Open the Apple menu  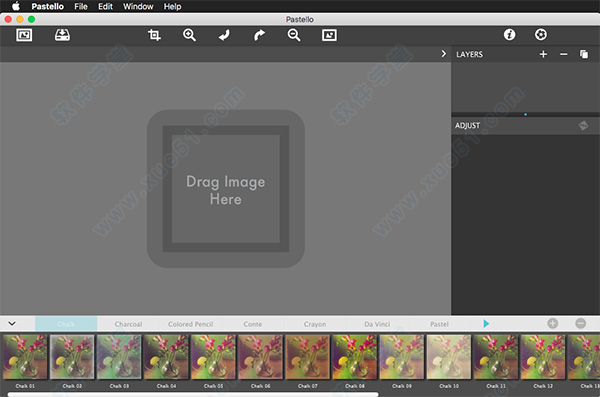16,6
